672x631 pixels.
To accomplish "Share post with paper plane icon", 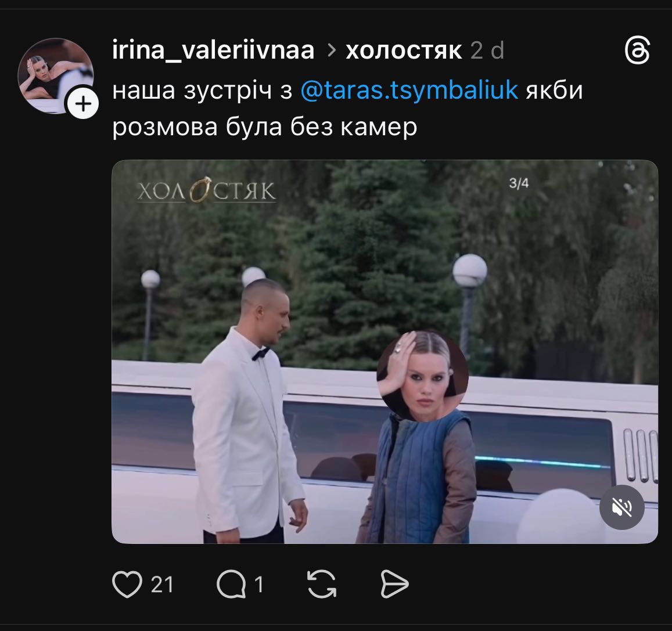I will (394, 584).
